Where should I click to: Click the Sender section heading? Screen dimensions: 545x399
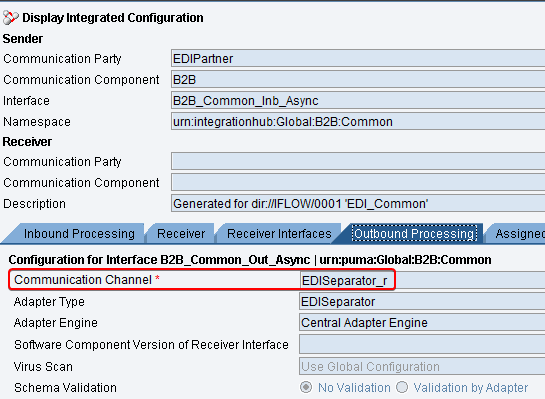click(x=23, y=39)
